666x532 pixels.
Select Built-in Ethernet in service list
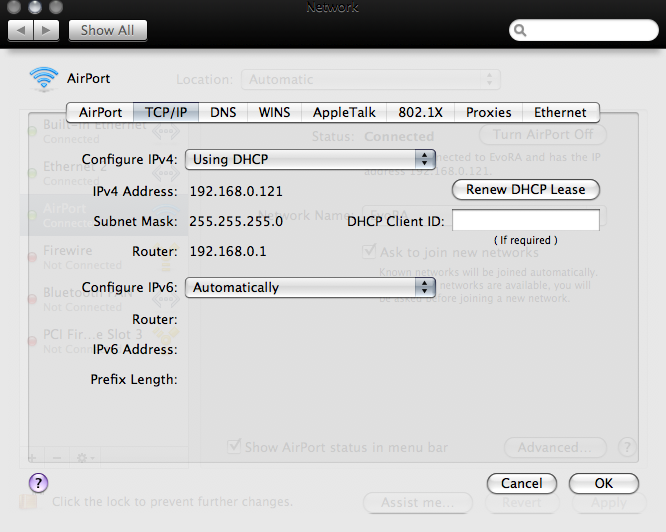(x=104, y=132)
